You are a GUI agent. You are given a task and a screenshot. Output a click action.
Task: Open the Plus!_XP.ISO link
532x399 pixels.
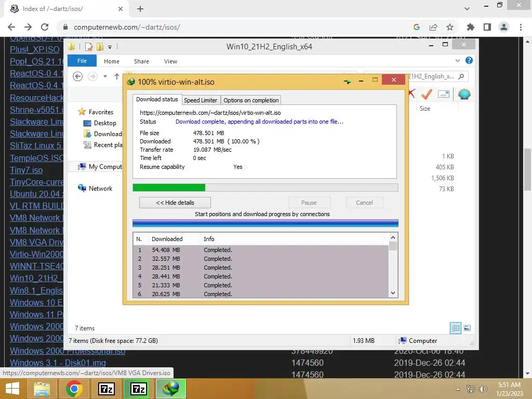pos(35,49)
